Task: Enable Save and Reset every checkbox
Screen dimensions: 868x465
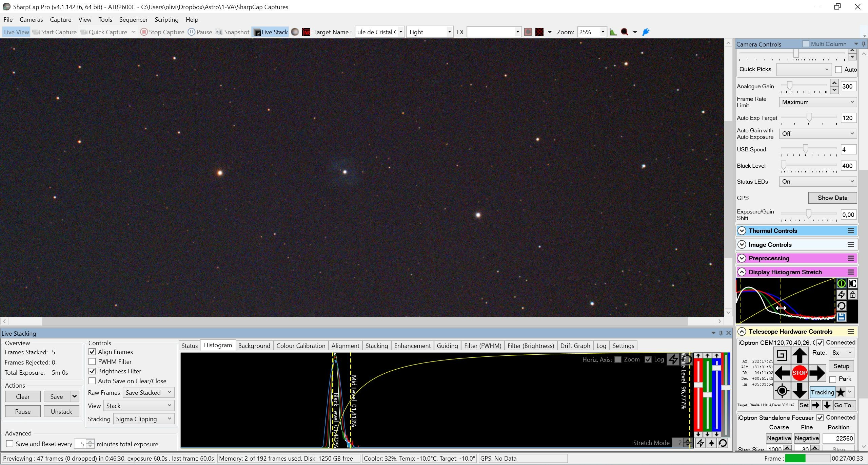Action: [10, 444]
